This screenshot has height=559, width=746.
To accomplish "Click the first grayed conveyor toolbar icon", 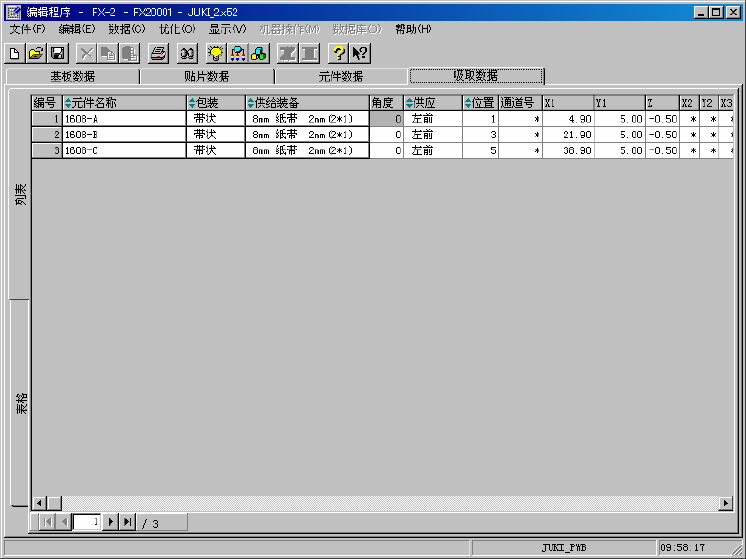I will [288, 53].
